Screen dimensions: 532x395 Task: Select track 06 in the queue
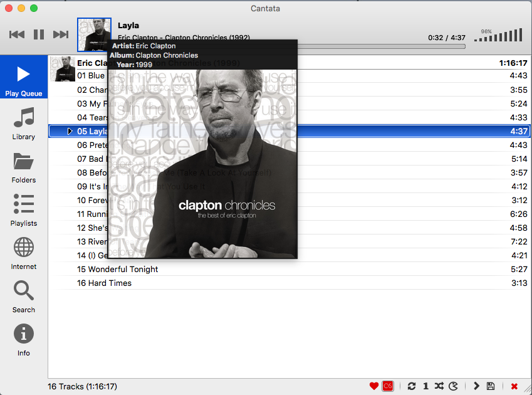click(x=289, y=145)
